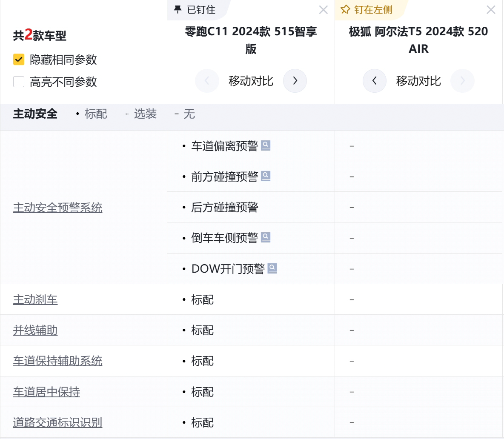Click disabled right arrow under 极狐 阿尔法T5
The image size is (504, 439).
tap(462, 80)
